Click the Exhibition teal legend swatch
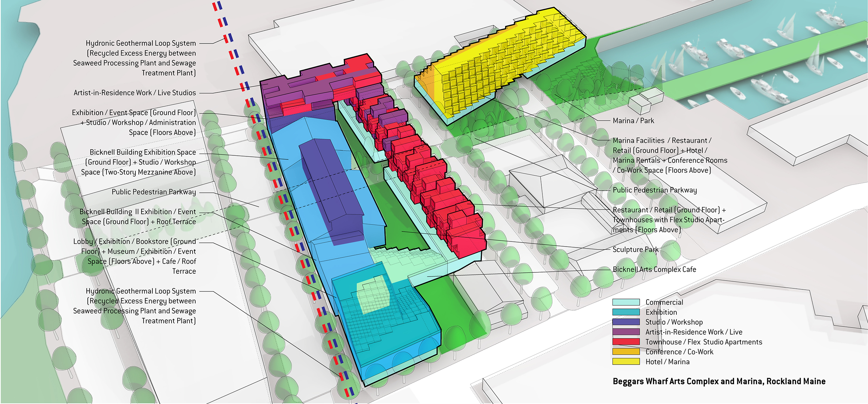 coord(626,312)
